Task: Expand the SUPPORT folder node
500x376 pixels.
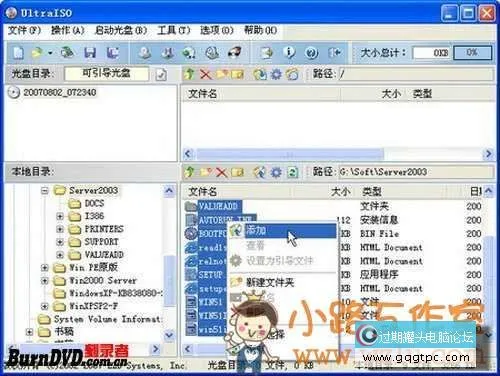Action: click(60, 242)
